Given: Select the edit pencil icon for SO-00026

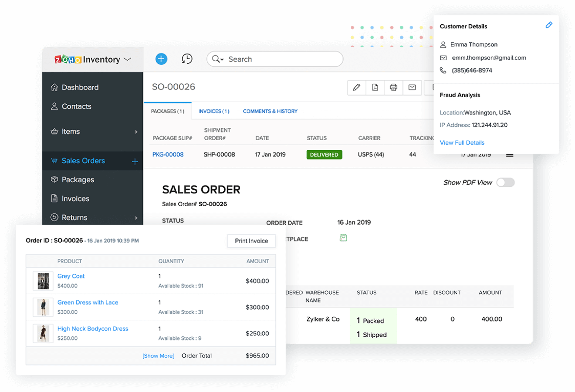Looking at the screenshot, I should [356, 88].
